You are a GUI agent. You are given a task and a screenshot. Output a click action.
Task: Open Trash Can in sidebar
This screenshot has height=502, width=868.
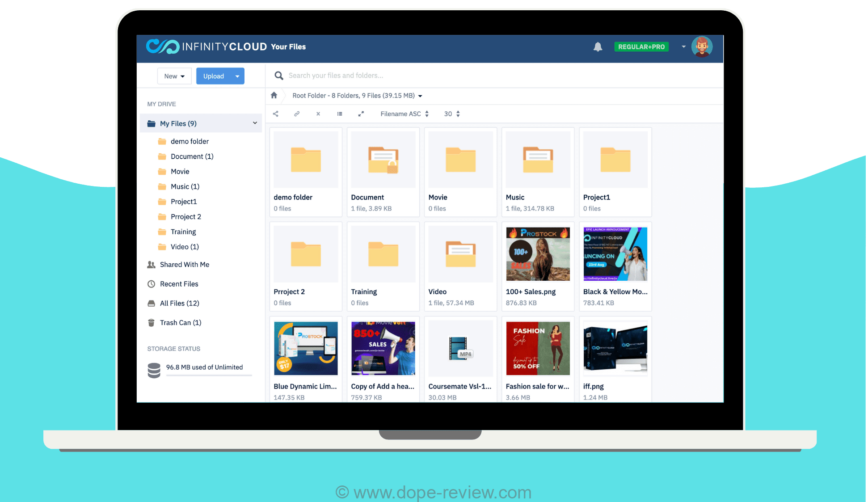180,323
